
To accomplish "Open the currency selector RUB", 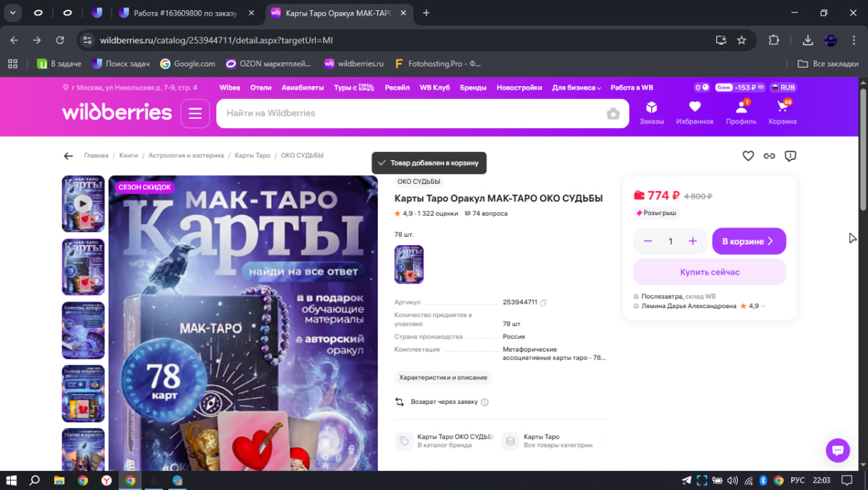I will pyautogui.click(x=782, y=88).
